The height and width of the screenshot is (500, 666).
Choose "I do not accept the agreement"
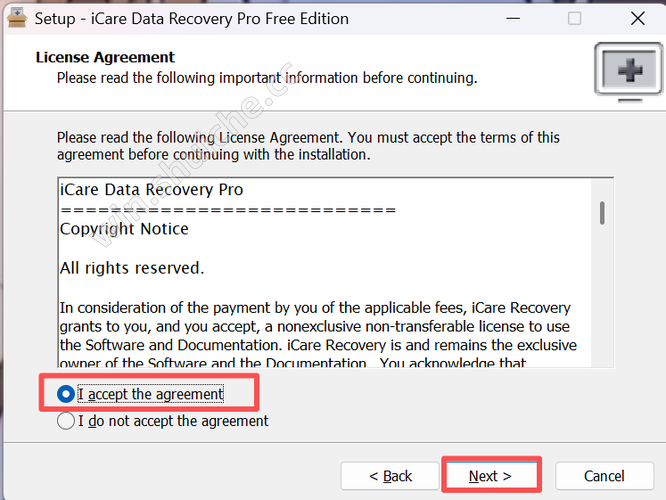pos(67,421)
